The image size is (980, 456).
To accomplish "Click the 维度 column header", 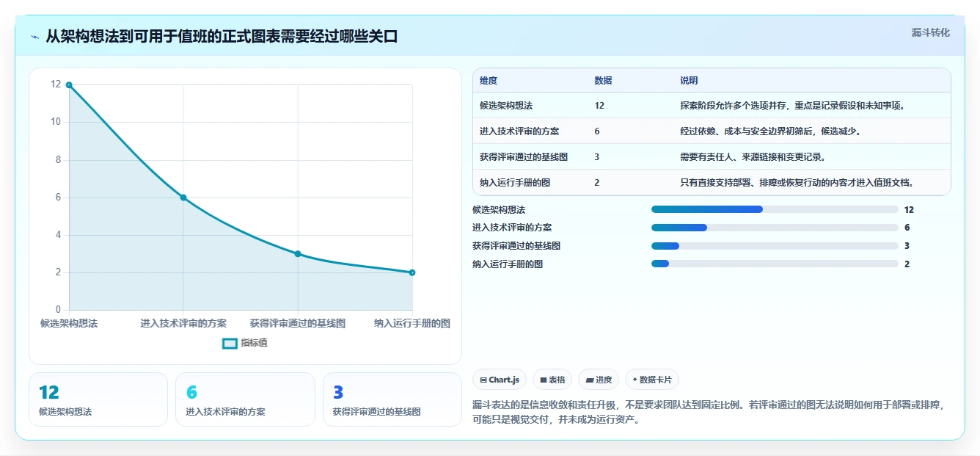I will [x=489, y=81].
